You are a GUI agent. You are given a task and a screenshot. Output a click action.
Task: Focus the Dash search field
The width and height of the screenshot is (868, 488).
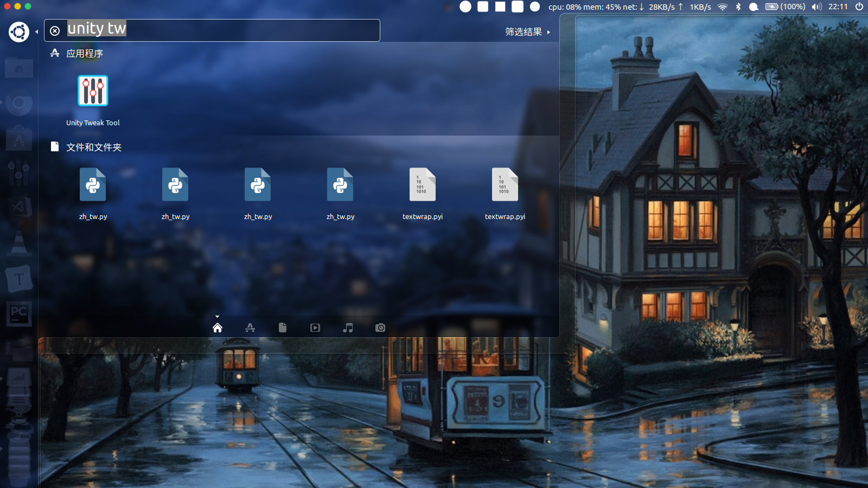coord(212,30)
